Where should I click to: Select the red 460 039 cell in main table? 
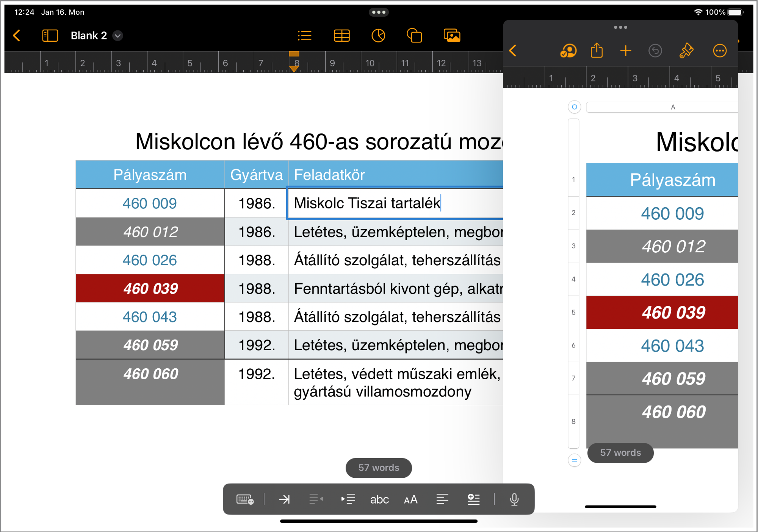click(150, 289)
